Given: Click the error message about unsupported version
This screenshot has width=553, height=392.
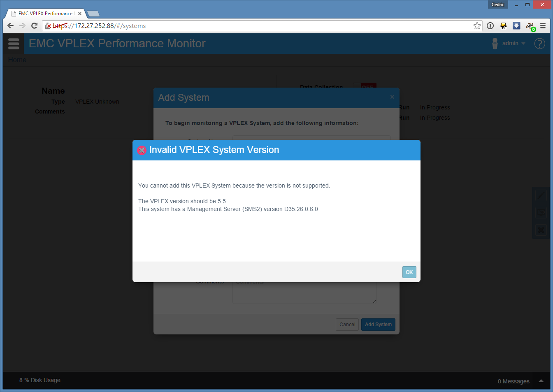Looking at the screenshot, I should pos(234,186).
